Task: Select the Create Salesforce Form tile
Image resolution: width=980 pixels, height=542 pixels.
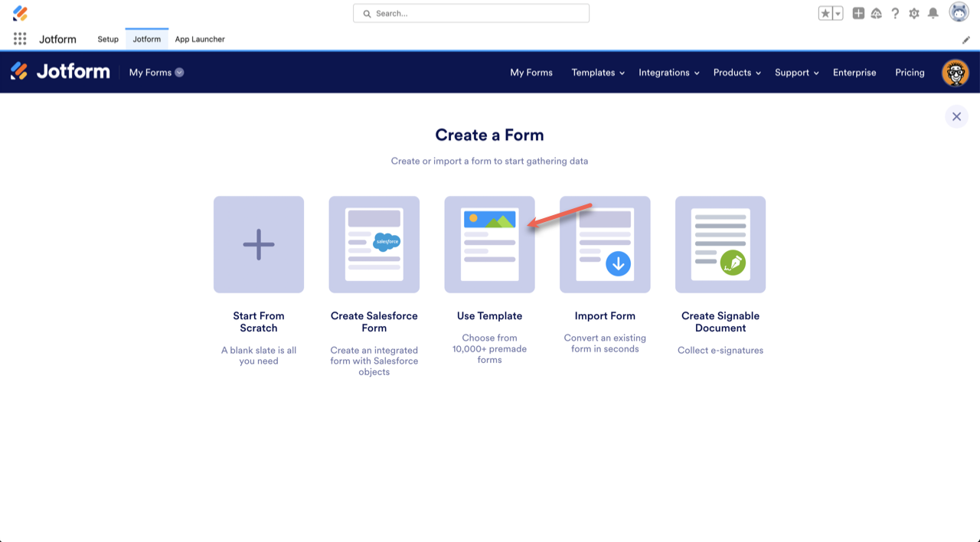Action: (374, 244)
